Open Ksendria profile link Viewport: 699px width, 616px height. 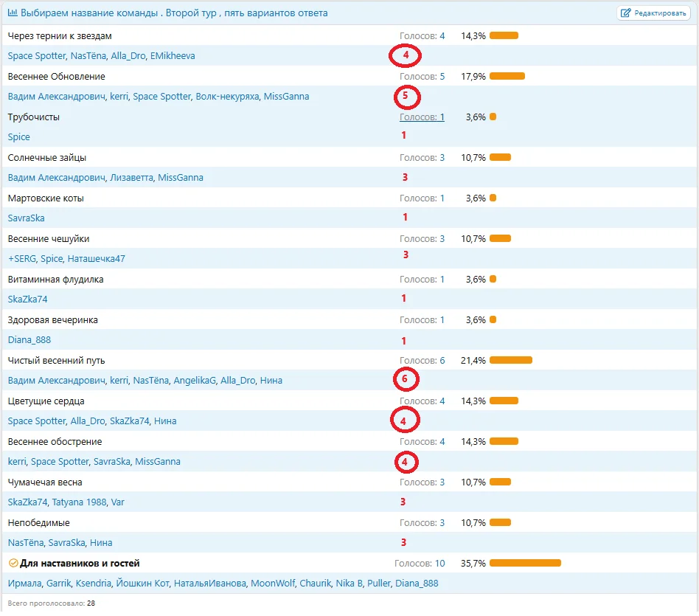click(93, 584)
